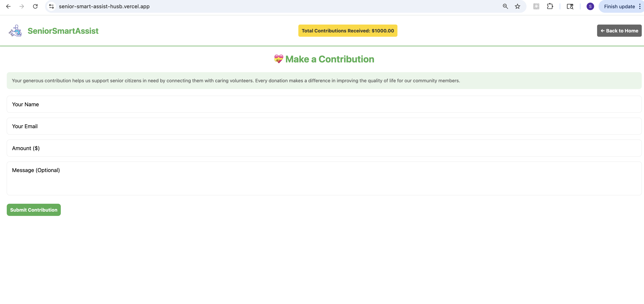Open the Extensions puzzle icon
The width and height of the screenshot is (644, 304).
pos(550,7)
